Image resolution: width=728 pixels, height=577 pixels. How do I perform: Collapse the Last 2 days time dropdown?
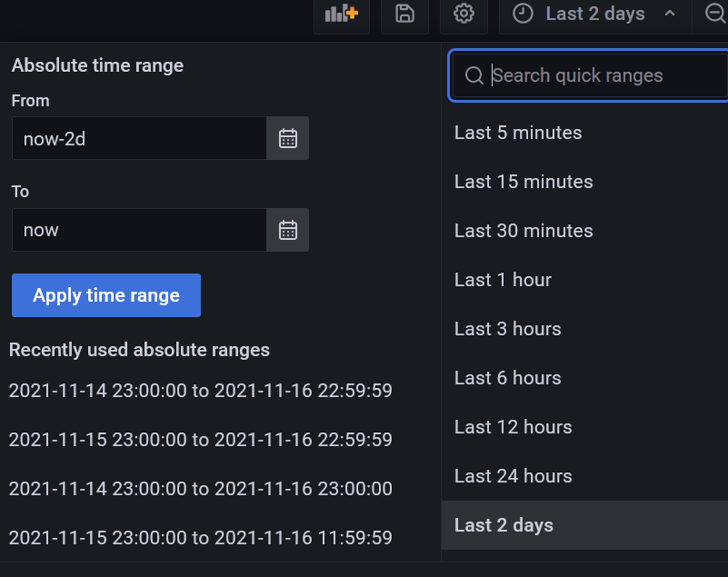(668, 15)
